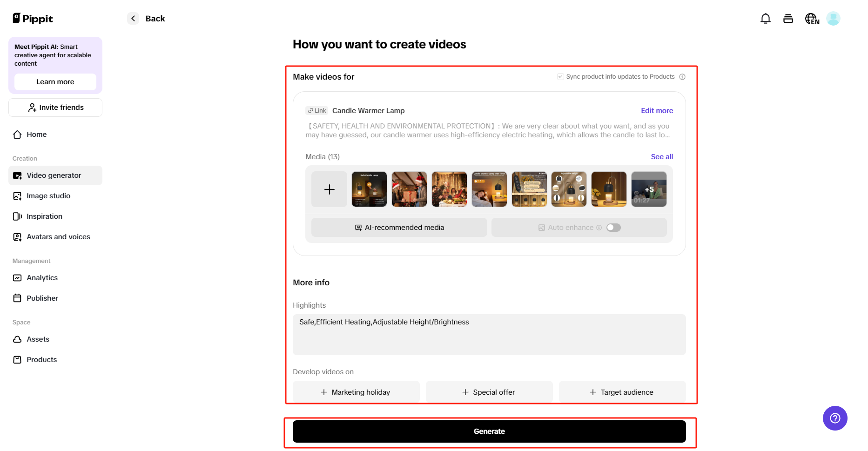The width and height of the screenshot is (868, 451).
Task: Open the help question-mark button
Action: [835, 418]
